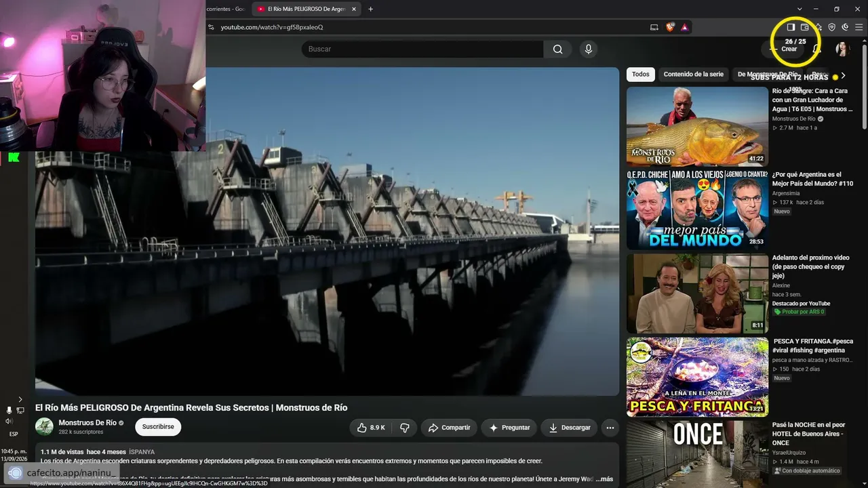Click the Brave Shields lion icon
This screenshot has width=868, height=488.
(x=670, y=27)
